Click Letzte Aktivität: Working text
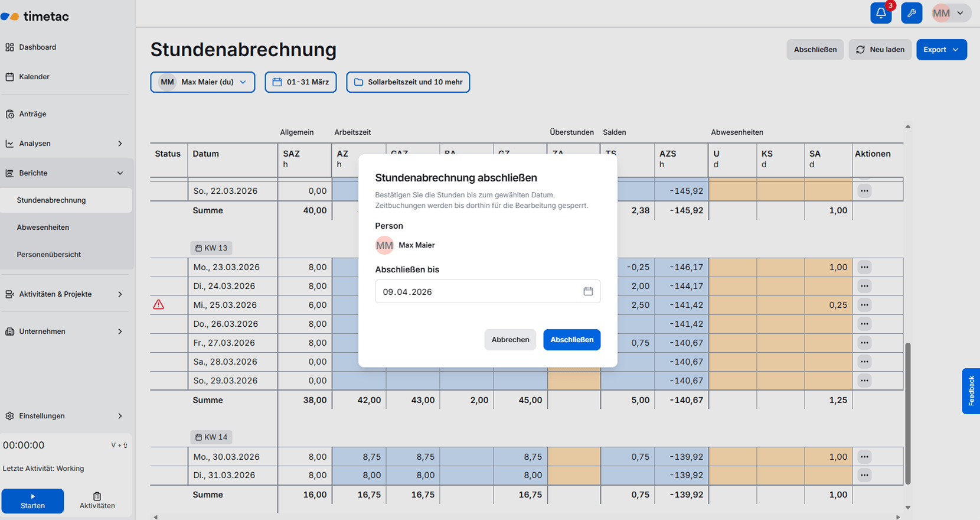This screenshot has width=980, height=520. coord(44,469)
